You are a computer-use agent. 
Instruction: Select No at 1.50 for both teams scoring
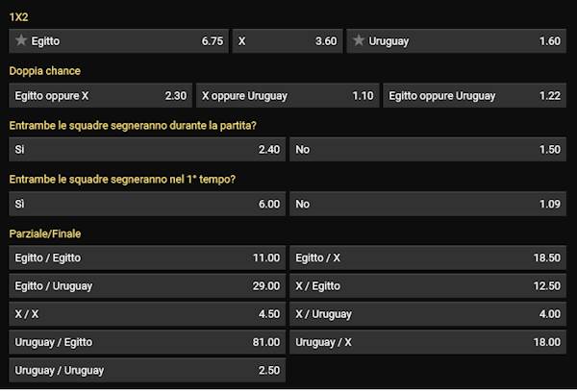(428, 150)
